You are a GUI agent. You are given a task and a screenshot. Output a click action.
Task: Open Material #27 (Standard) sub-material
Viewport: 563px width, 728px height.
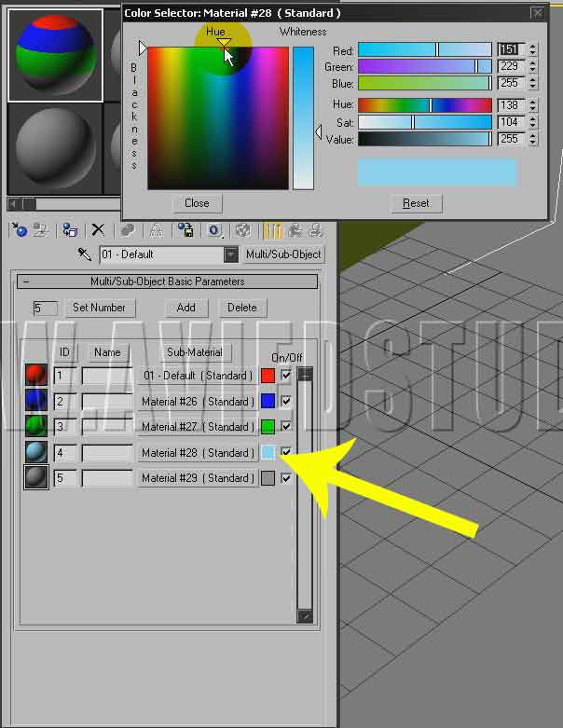[x=198, y=426]
